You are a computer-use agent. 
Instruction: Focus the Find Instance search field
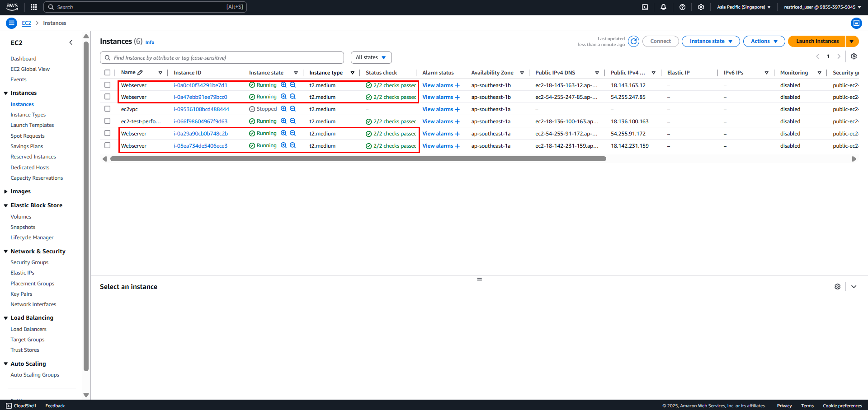coord(222,57)
